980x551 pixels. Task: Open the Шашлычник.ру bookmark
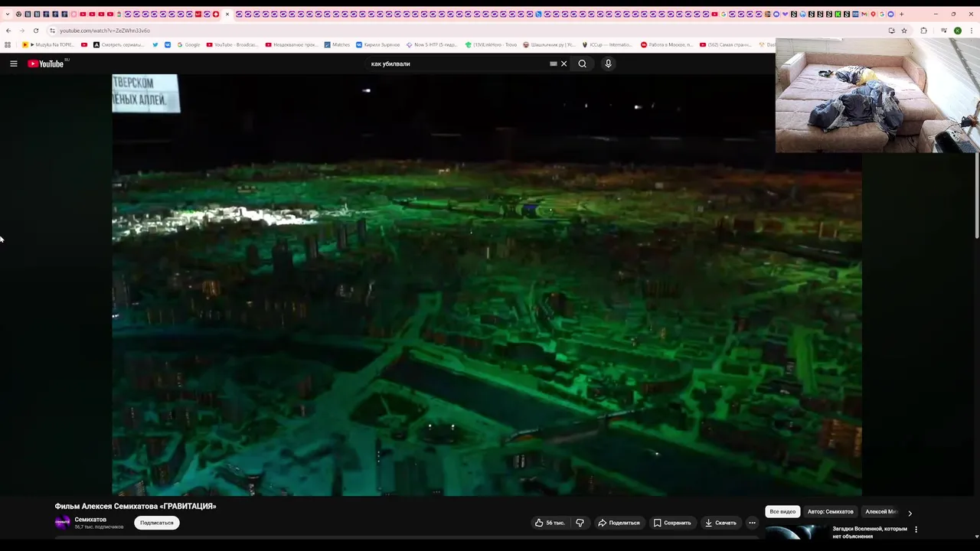click(x=549, y=44)
